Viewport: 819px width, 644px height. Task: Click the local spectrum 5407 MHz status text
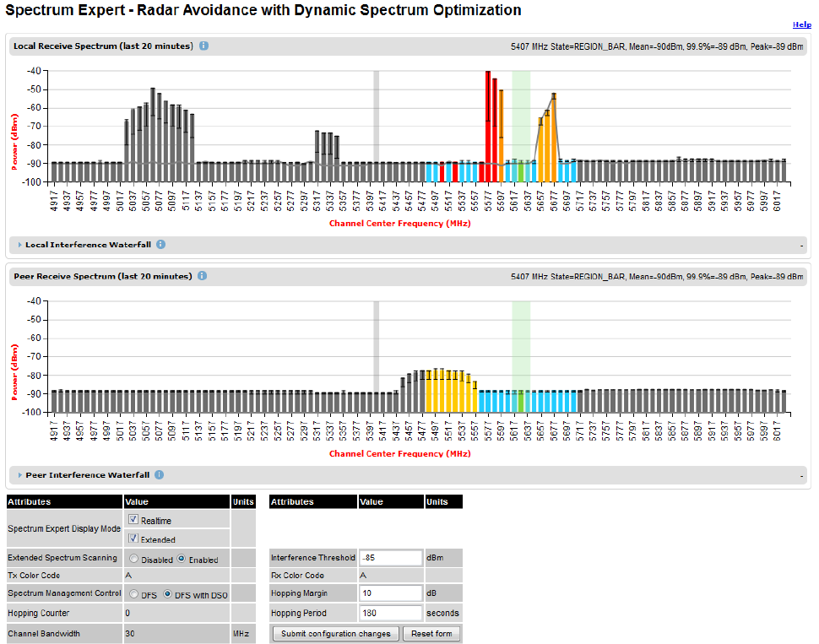tap(657, 46)
